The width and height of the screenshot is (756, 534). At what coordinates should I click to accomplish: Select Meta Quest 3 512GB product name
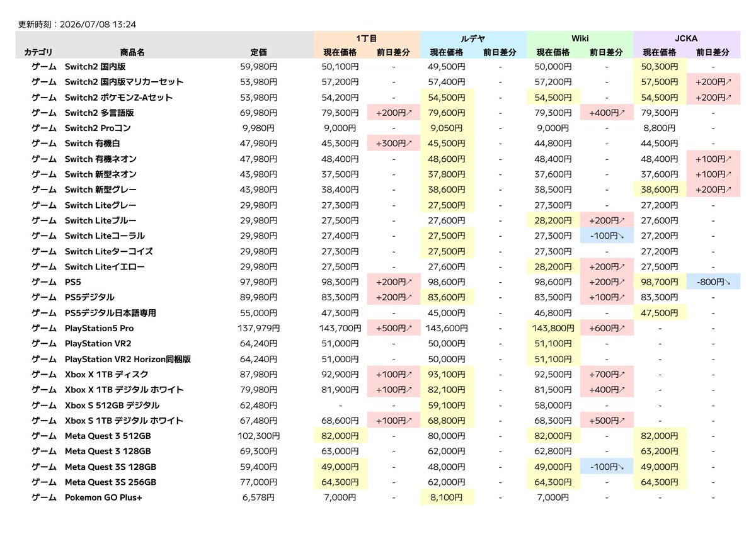(x=107, y=436)
